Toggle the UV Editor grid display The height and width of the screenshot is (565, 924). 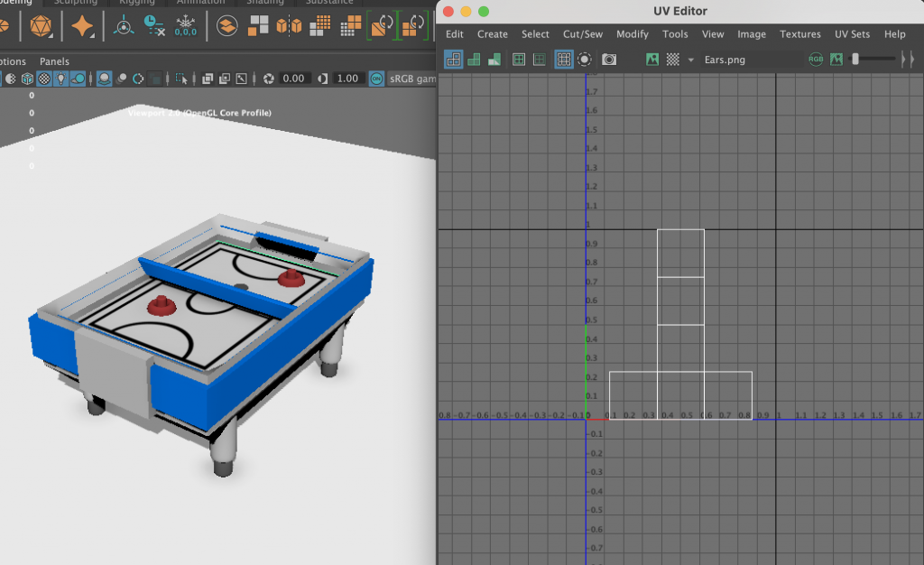(x=563, y=60)
